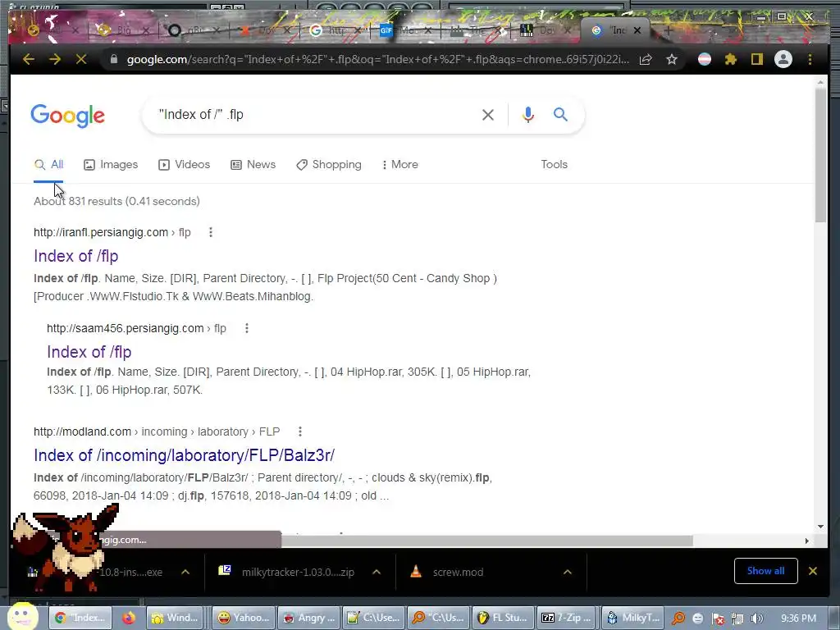Click the vertical page scrollbar thumb

[820, 155]
